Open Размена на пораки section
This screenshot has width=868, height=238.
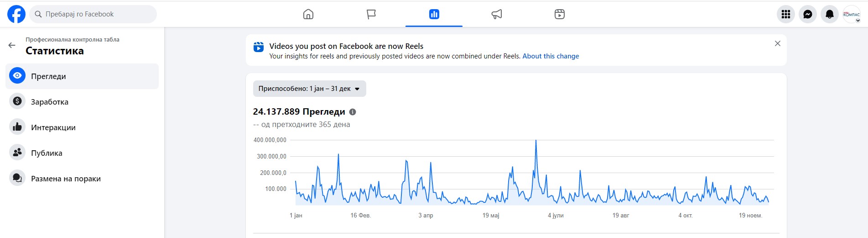66,179
